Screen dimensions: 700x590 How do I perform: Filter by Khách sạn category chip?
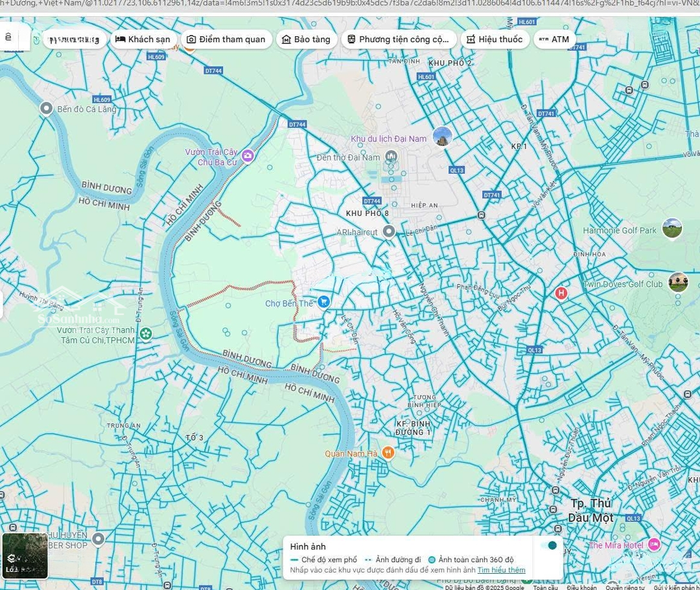[143, 39]
